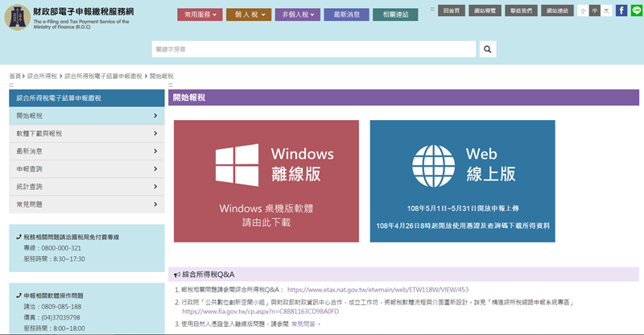Click the Windows logo in 離線版 tile

click(x=237, y=164)
